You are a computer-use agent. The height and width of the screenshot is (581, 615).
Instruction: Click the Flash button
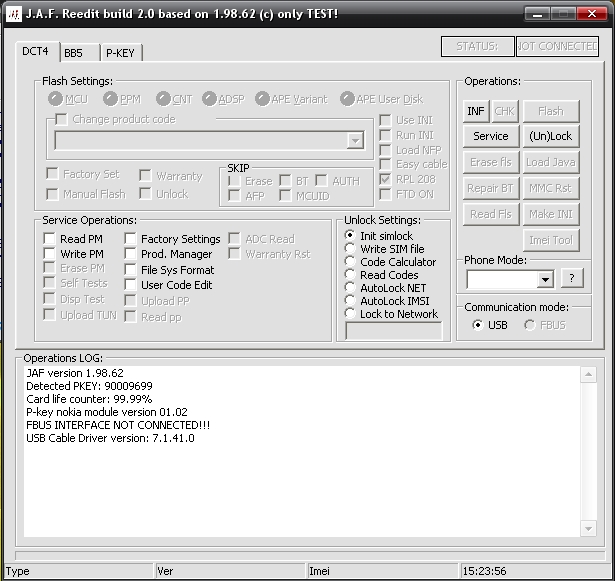point(551,111)
